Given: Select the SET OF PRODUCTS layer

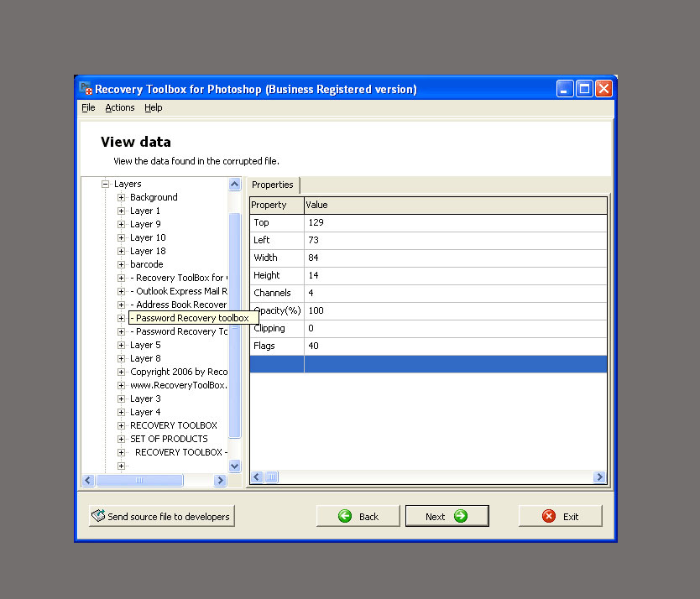Looking at the screenshot, I should click(169, 439).
